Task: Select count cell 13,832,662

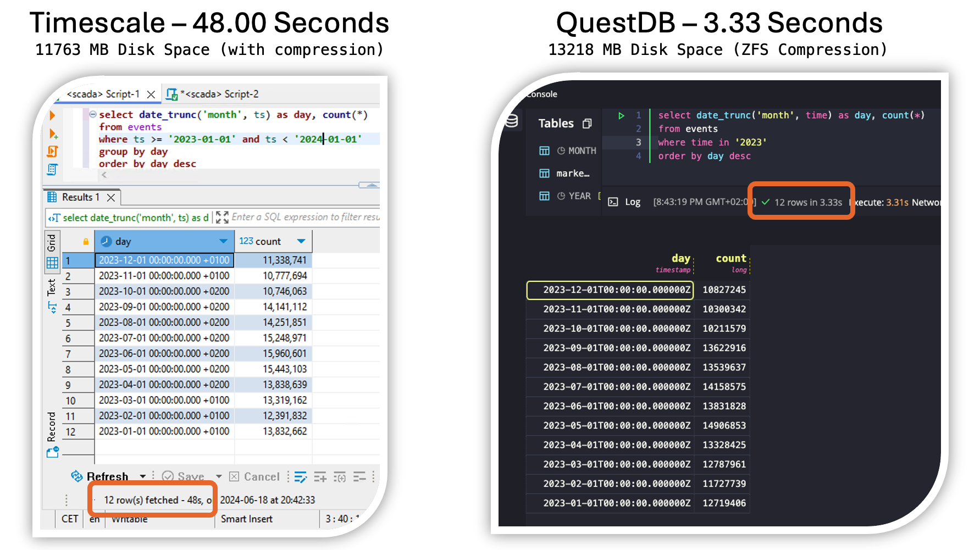Action: [273, 431]
